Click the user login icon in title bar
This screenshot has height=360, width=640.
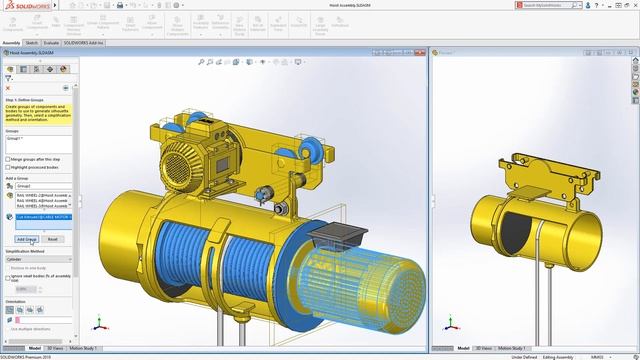588,5
